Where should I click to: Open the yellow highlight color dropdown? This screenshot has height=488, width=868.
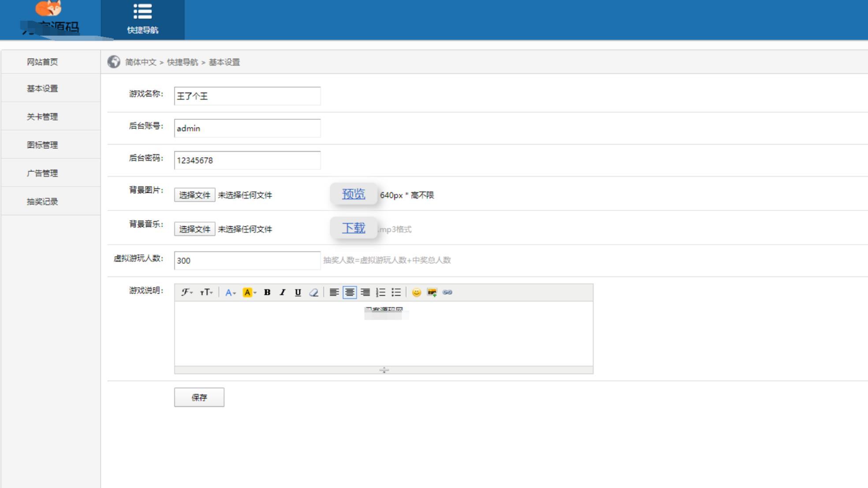pyautogui.click(x=249, y=292)
